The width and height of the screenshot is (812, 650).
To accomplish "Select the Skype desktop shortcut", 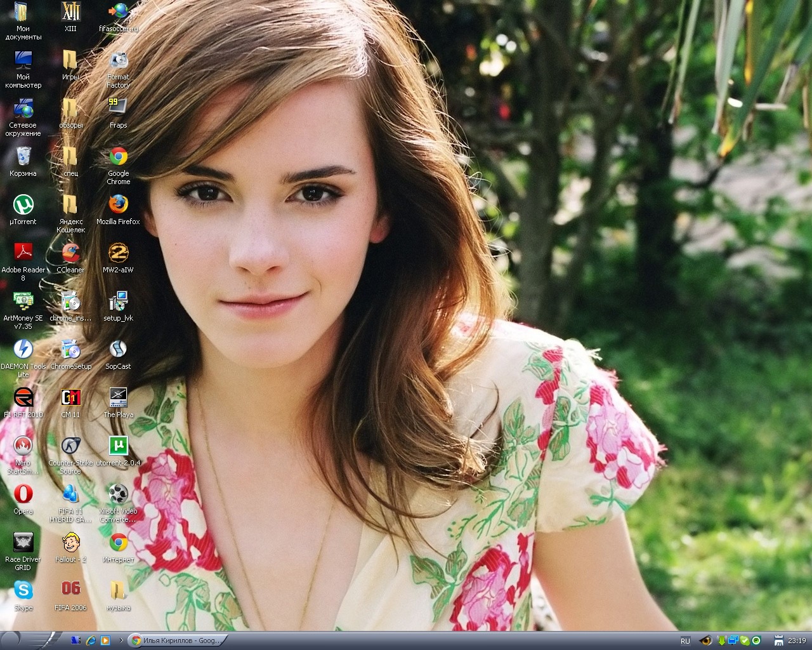I will (x=23, y=590).
